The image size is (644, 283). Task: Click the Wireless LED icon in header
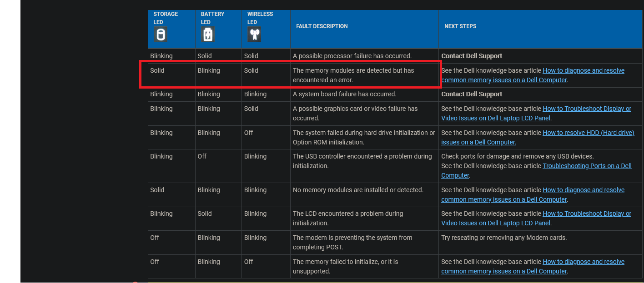tap(254, 35)
